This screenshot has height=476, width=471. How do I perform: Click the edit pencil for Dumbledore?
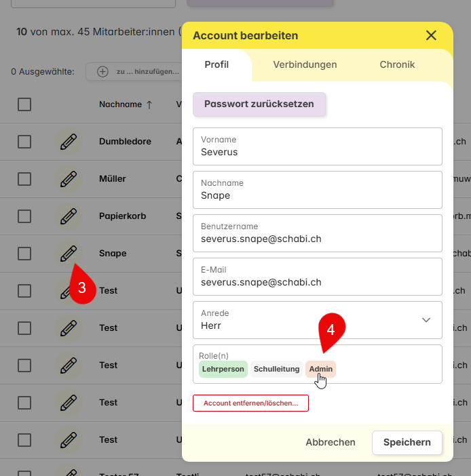click(x=69, y=142)
